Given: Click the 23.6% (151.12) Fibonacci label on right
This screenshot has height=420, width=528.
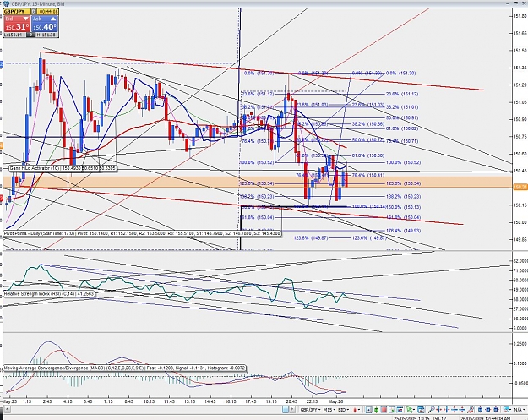Looking at the screenshot, I should [x=402, y=94].
